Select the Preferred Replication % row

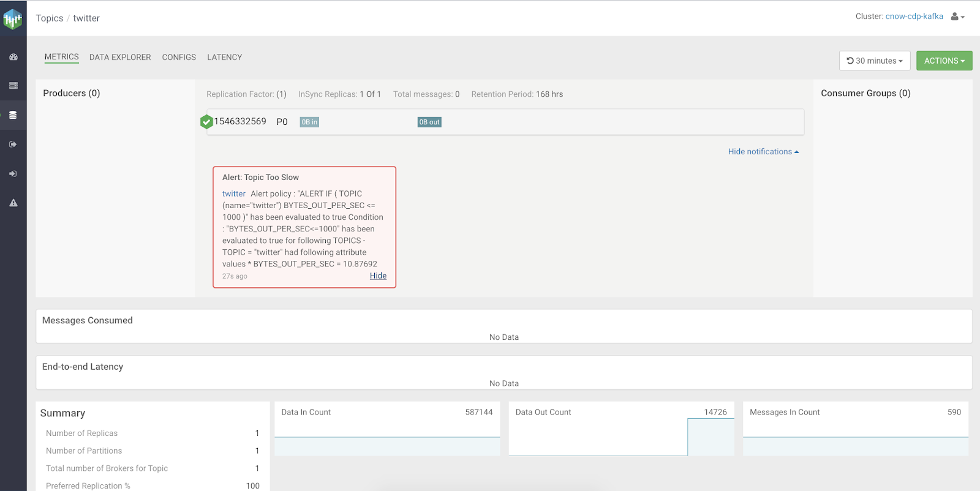[x=153, y=486]
